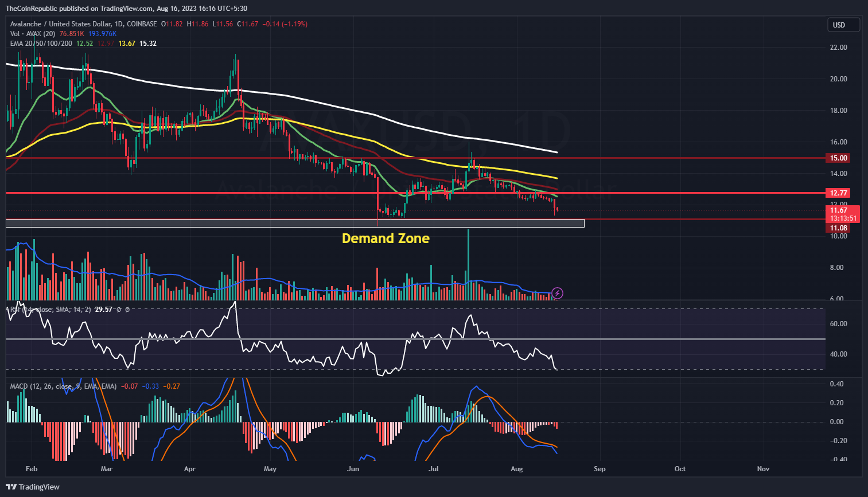Click the 18.00 price axis tick

coord(839,111)
